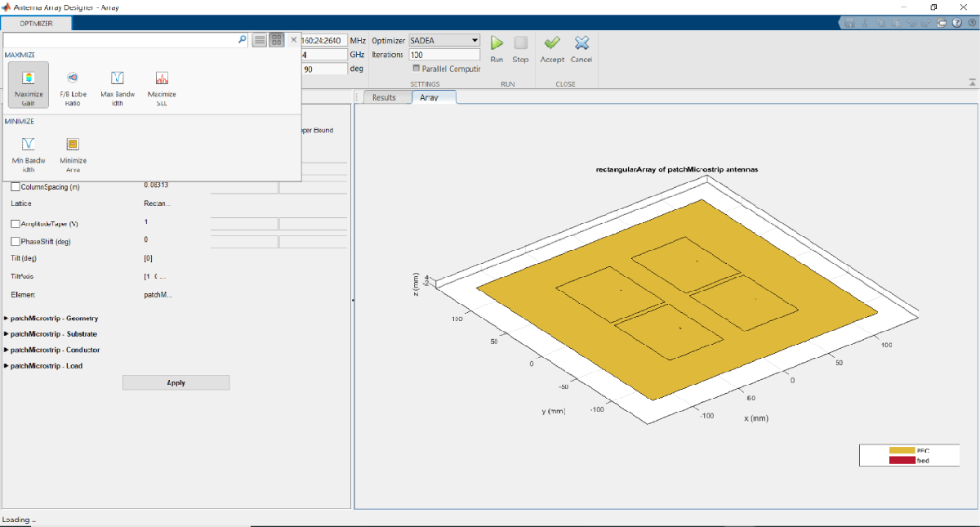
Task: Click the Iterations input field
Action: click(x=444, y=55)
